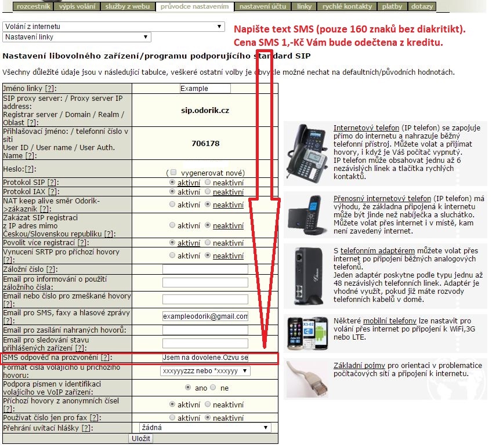
Task: Set anonymní čísla hovory to aktivní
Action: click(172, 405)
